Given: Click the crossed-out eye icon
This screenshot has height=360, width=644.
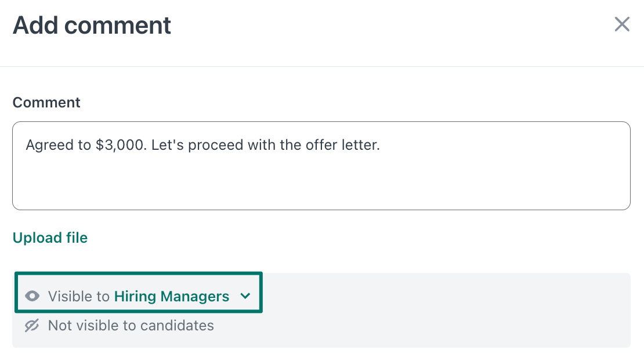Looking at the screenshot, I should click(x=32, y=326).
